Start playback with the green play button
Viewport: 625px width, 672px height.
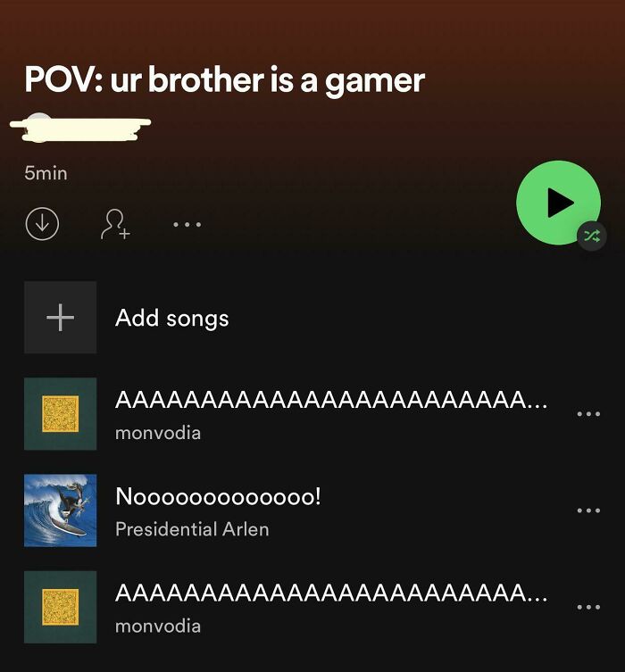pyautogui.click(x=558, y=203)
